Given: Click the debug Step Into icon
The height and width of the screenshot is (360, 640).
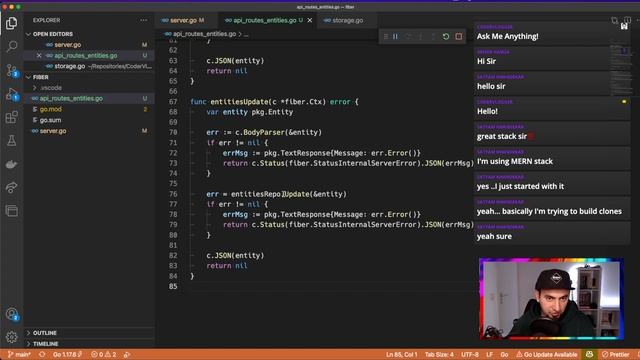Looking at the screenshot, I should click(421, 37).
